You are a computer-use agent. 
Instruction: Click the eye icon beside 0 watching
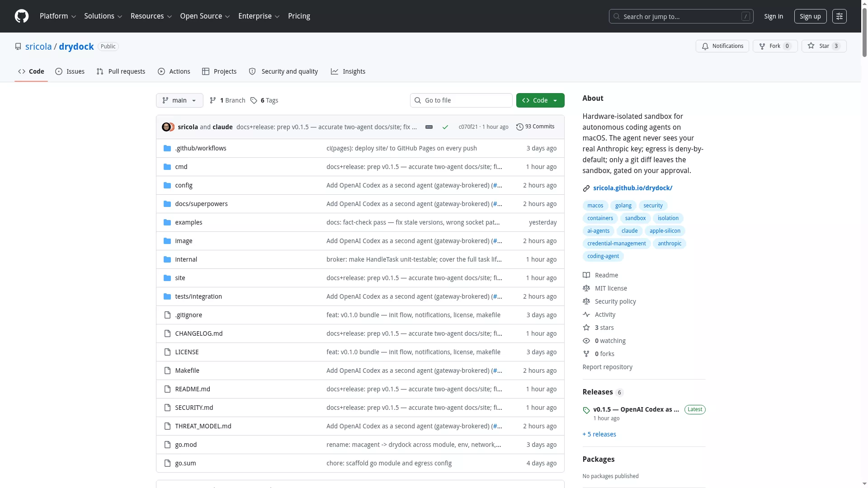coord(586,341)
